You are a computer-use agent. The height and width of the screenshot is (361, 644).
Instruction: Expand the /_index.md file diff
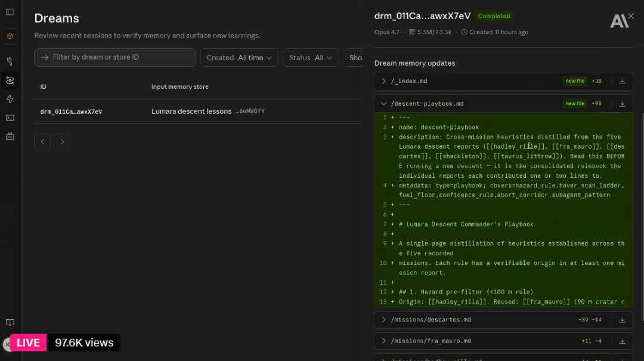click(x=383, y=81)
